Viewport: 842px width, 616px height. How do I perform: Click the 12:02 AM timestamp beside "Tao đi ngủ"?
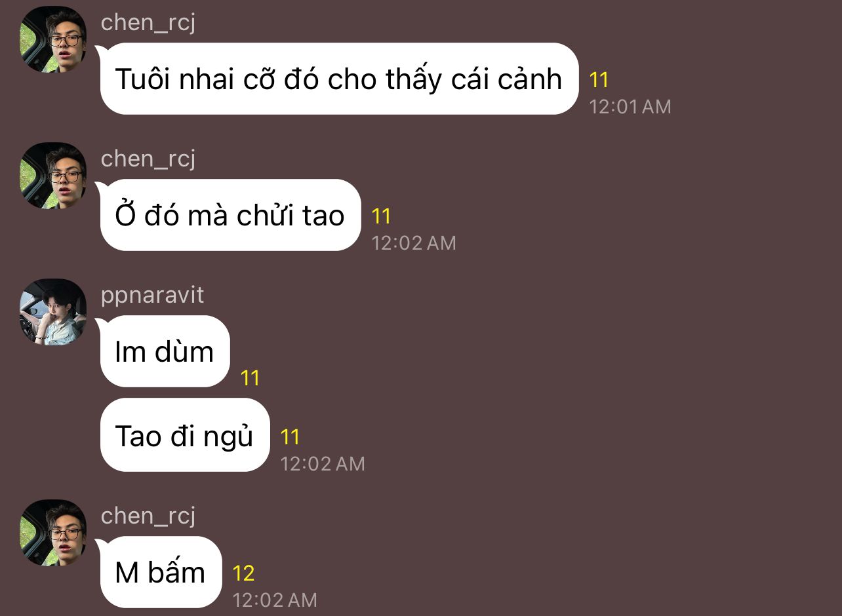pyautogui.click(x=322, y=464)
